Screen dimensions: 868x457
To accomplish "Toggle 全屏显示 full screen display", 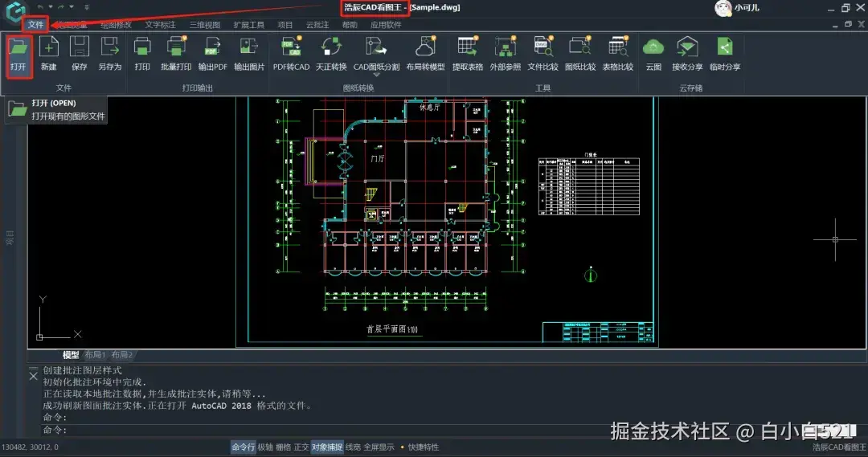I will (x=379, y=447).
